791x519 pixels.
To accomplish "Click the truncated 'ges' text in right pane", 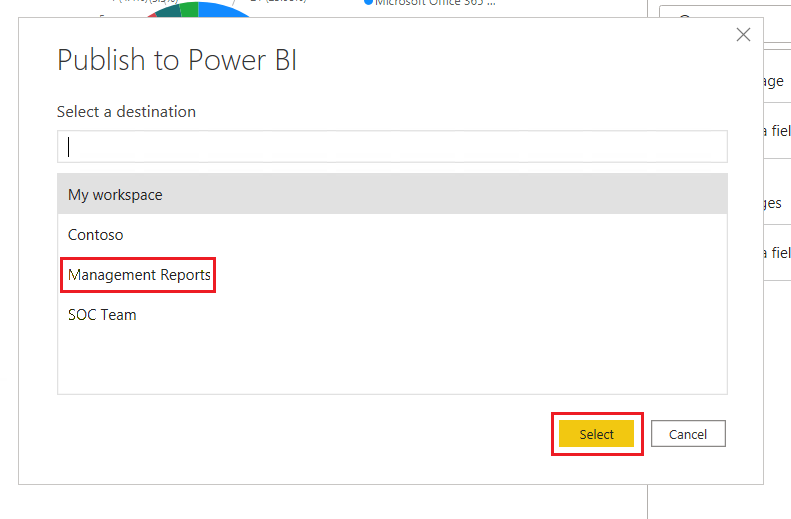I will 771,203.
